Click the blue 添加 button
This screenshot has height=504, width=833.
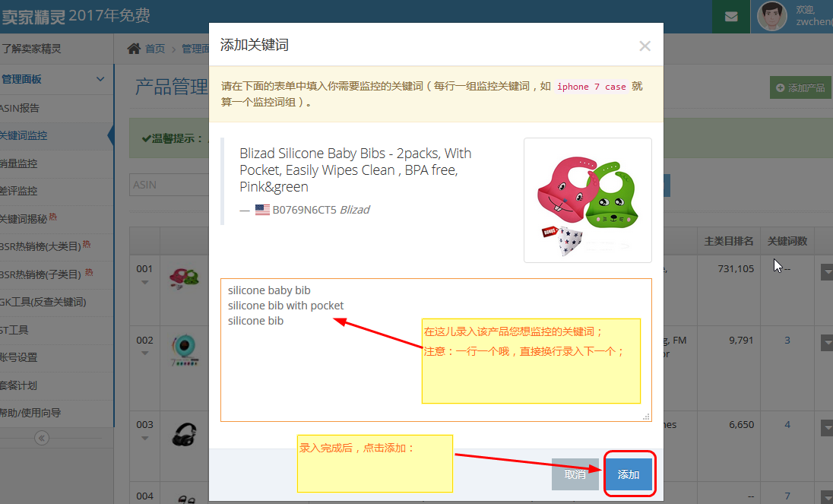tap(629, 474)
